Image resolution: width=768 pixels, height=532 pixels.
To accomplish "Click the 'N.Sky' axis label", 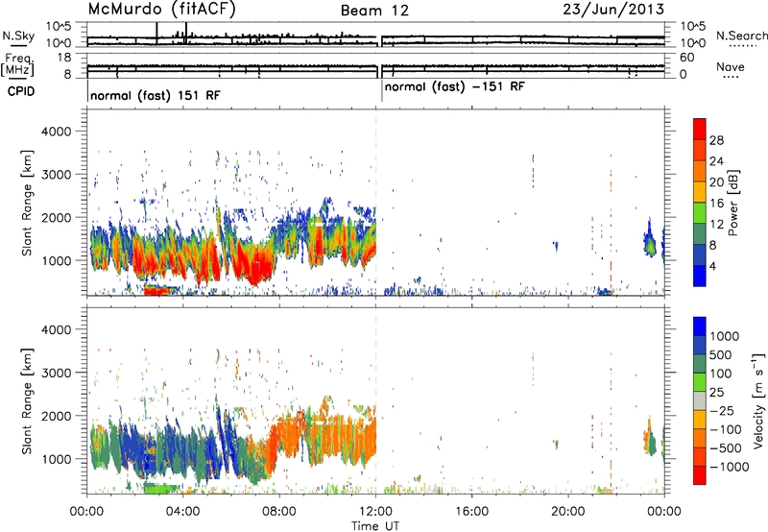I will pos(18,36).
